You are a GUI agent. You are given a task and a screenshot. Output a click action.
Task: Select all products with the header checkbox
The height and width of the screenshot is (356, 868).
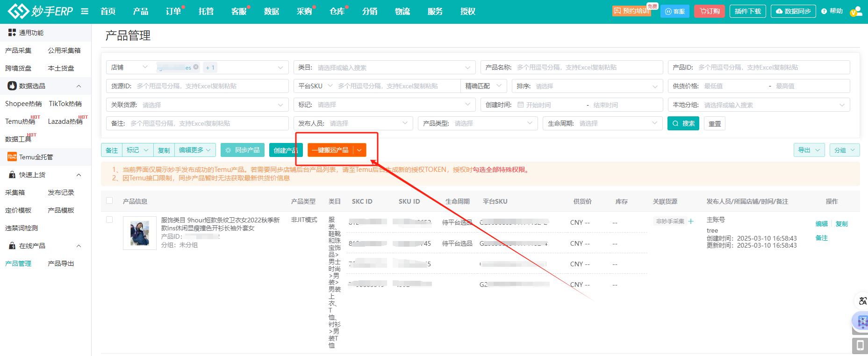(109, 200)
